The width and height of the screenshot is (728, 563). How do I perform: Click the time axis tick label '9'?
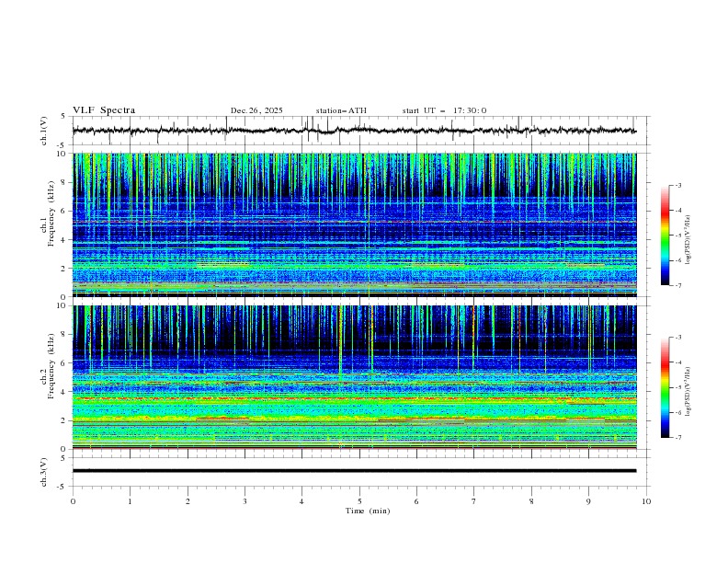[588, 501]
